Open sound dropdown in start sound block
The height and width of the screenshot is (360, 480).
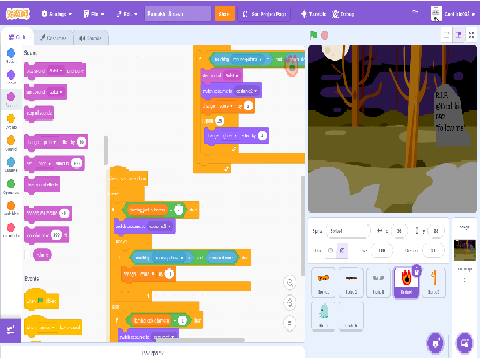[56, 92]
